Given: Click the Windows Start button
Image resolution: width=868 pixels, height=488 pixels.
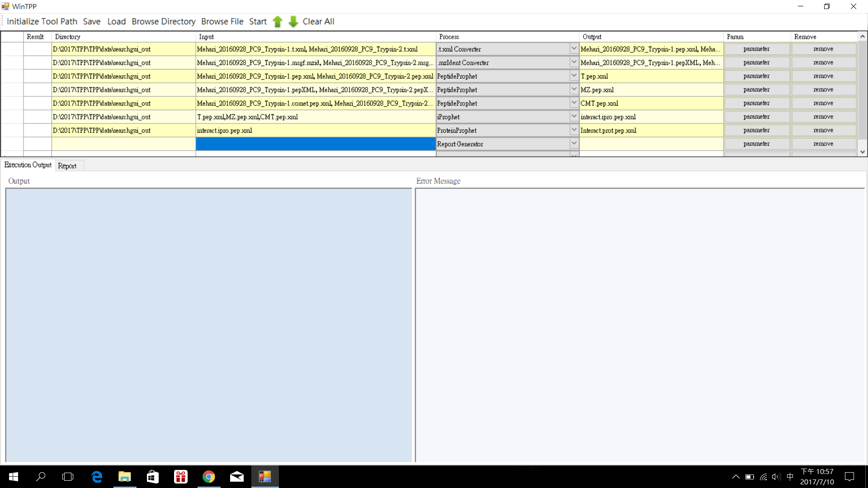Looking at the screenshot, I should click(14, 477).
